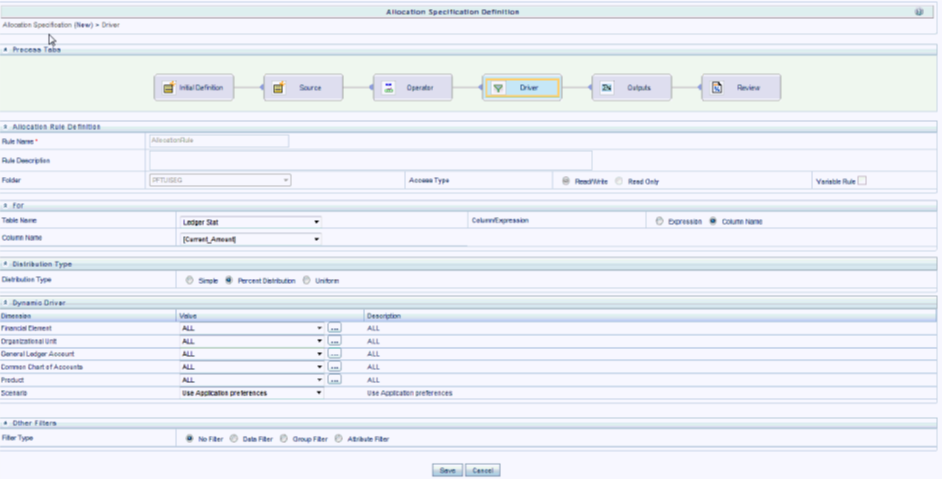Go to Operator process tab

click(x=413, y=88)
